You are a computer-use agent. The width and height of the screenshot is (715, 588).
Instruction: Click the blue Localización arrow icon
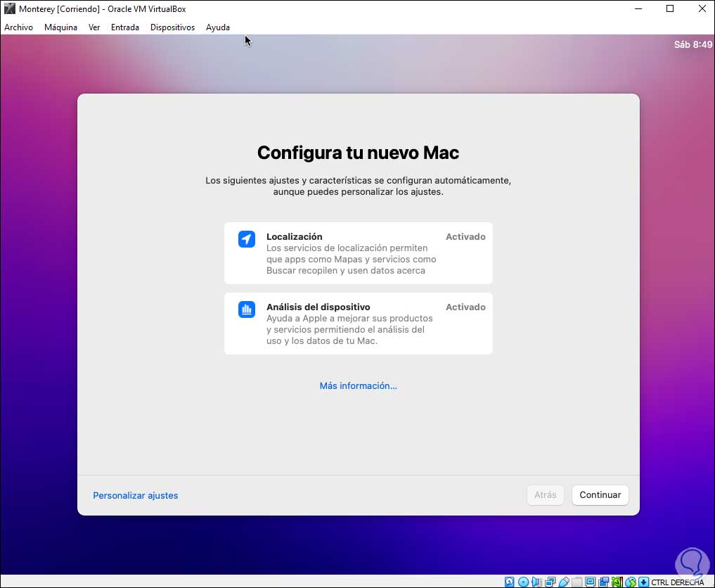247,239
